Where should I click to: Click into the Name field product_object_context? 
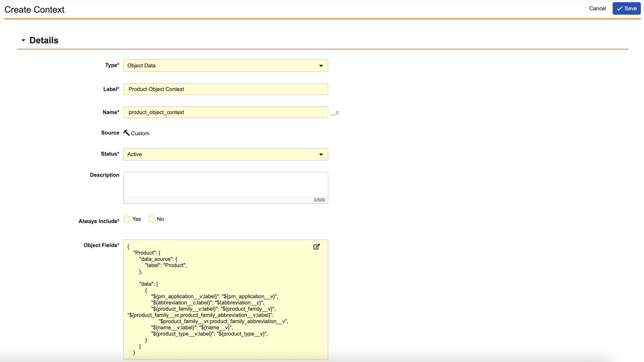point(226,112)
